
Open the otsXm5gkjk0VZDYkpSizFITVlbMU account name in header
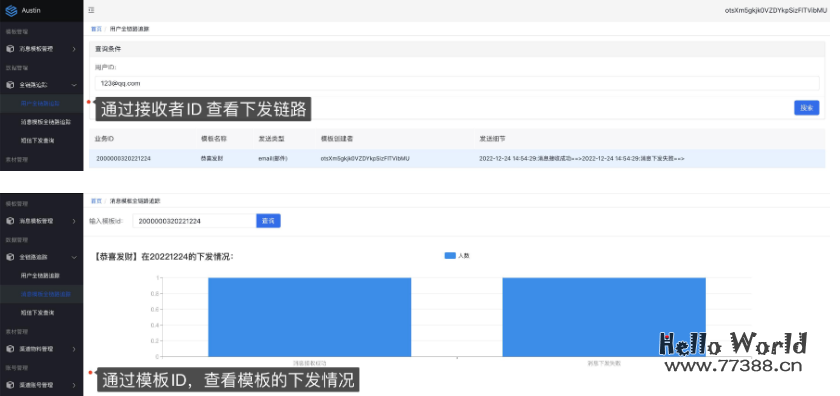pos(776,11)
